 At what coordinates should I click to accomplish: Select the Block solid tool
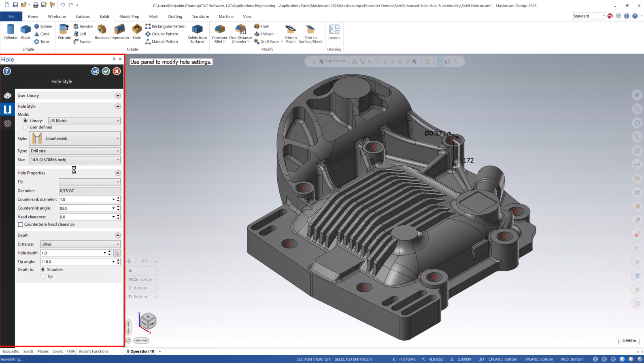(26, 32)
